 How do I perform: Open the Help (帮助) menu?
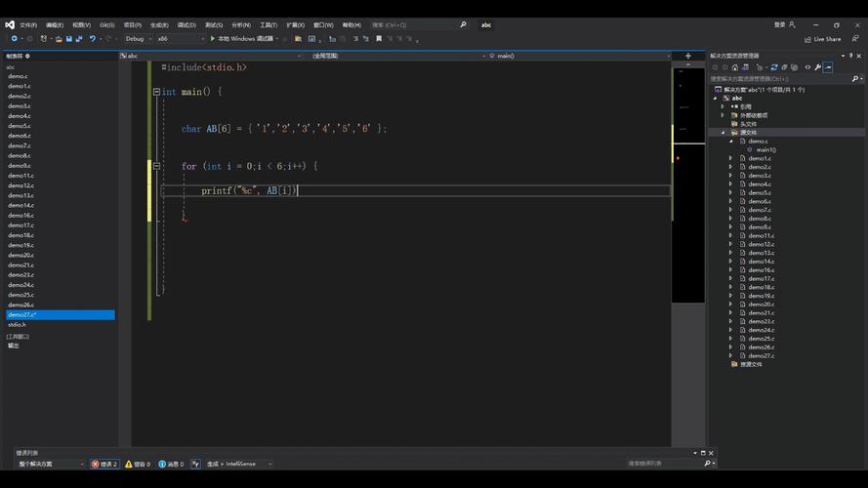pyautogui.click(x=351, y=25)
